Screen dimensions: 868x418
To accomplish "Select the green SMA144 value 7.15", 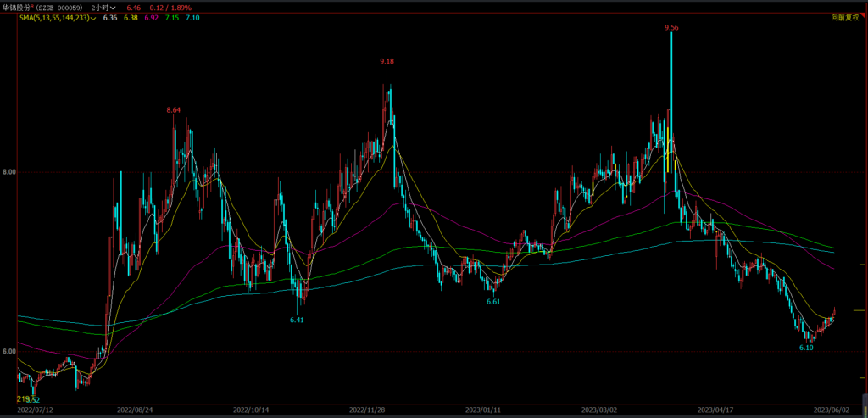I will tap(172, 19).
